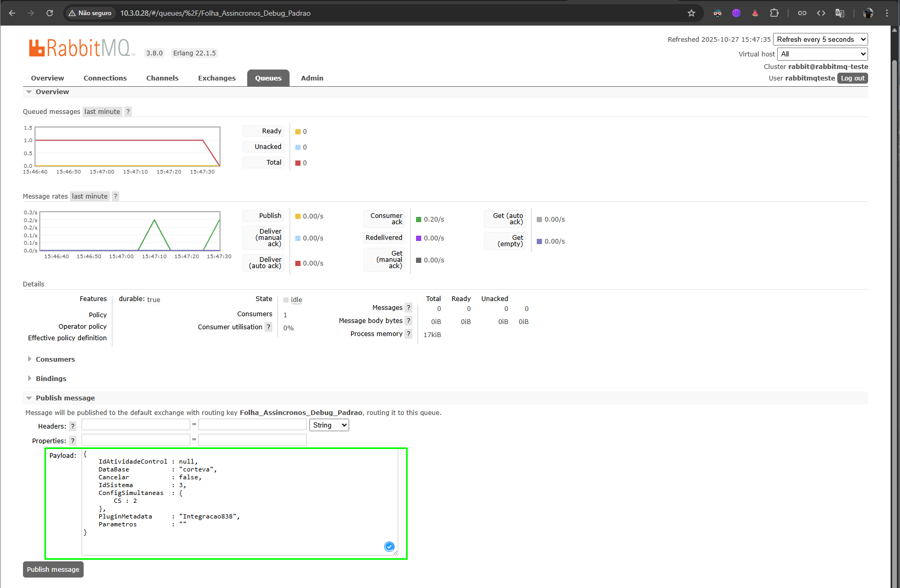Image resolution: width=900 pixels, height=588 pixels.
Task: Open help icon next to Properties
Action: (x=73, y=441)
